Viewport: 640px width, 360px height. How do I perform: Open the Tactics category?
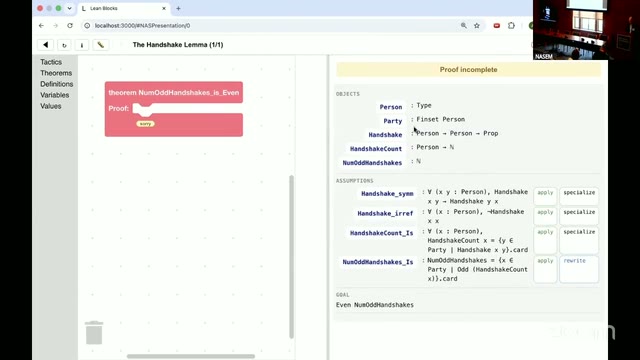tap(51, 62)
